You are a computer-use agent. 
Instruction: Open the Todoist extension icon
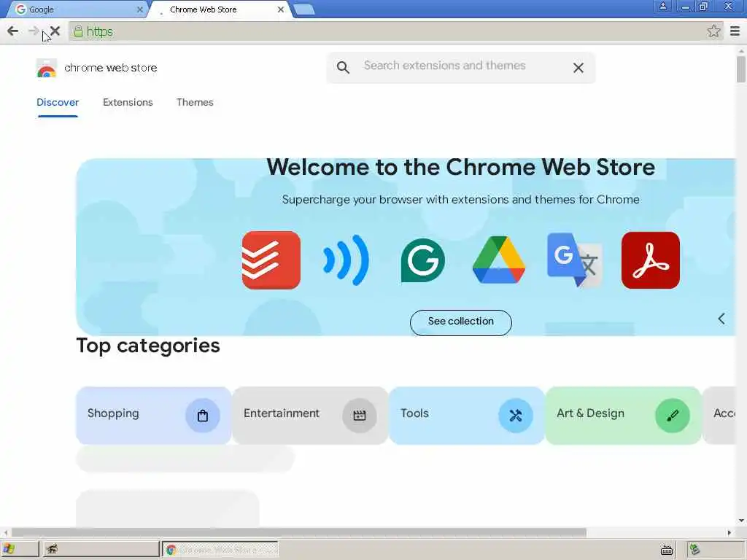pyautogui.click(x=271, y=260)
